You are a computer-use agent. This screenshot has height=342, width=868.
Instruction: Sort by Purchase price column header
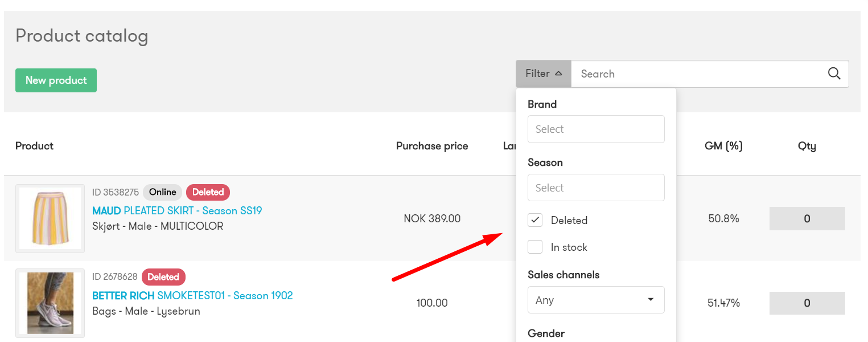[432, 146]
